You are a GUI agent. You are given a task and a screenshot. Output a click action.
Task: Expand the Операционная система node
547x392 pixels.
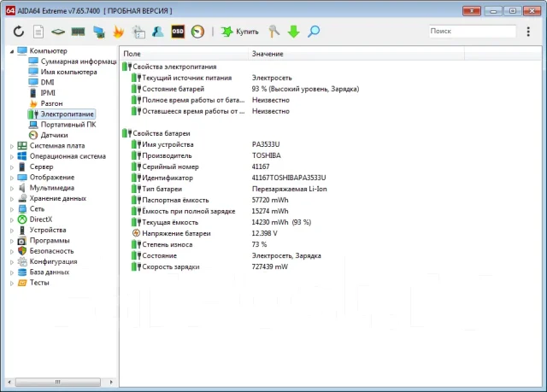point(12,157)
